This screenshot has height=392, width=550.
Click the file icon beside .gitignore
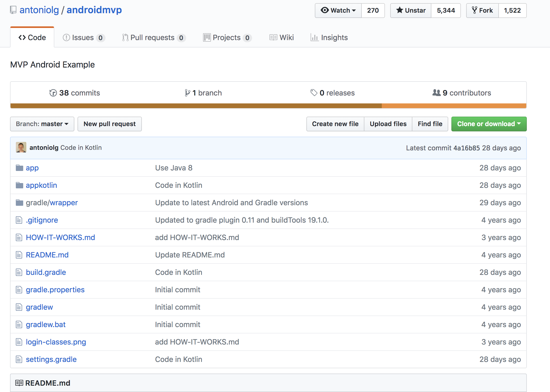[x=19, y=220]
